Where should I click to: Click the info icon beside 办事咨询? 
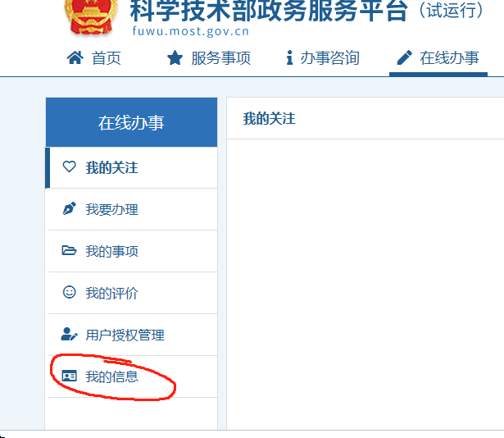289,57
